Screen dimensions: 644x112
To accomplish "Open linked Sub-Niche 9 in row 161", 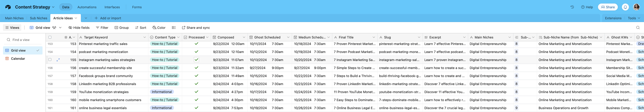I will (x=516, y=108).
